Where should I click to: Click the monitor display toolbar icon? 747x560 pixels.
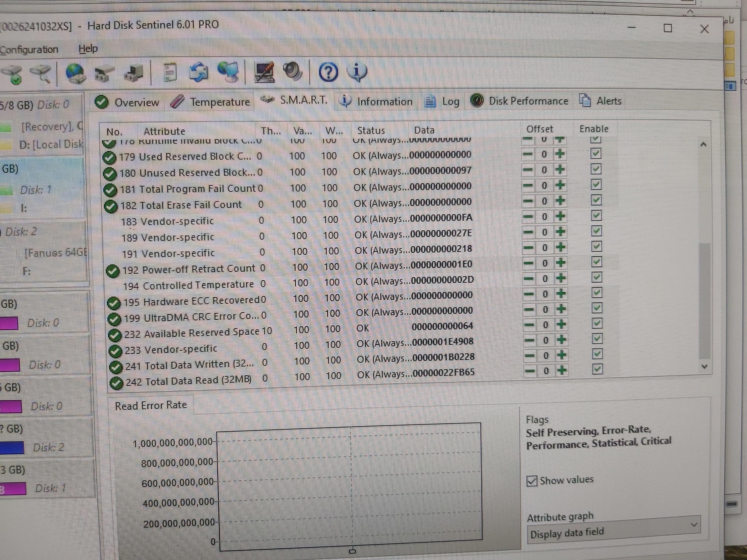point(264,72)
